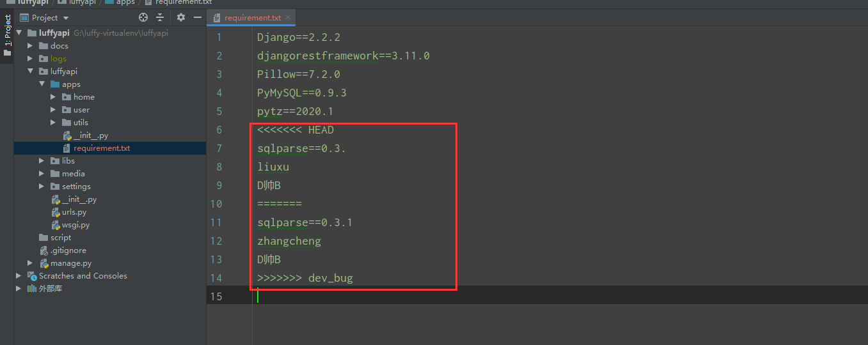Click the 'zhangcheng' line in editor
Image resolution: width=868 pixels, height=345 pixels.
pos(289,241)
